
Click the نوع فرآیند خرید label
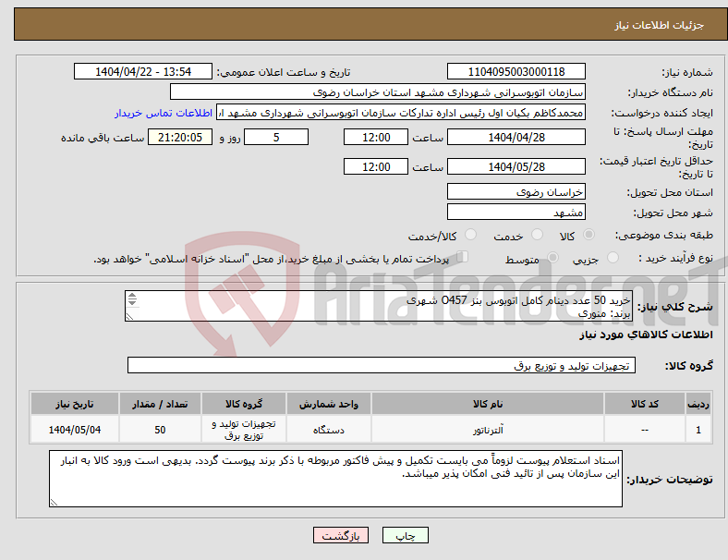675,258
